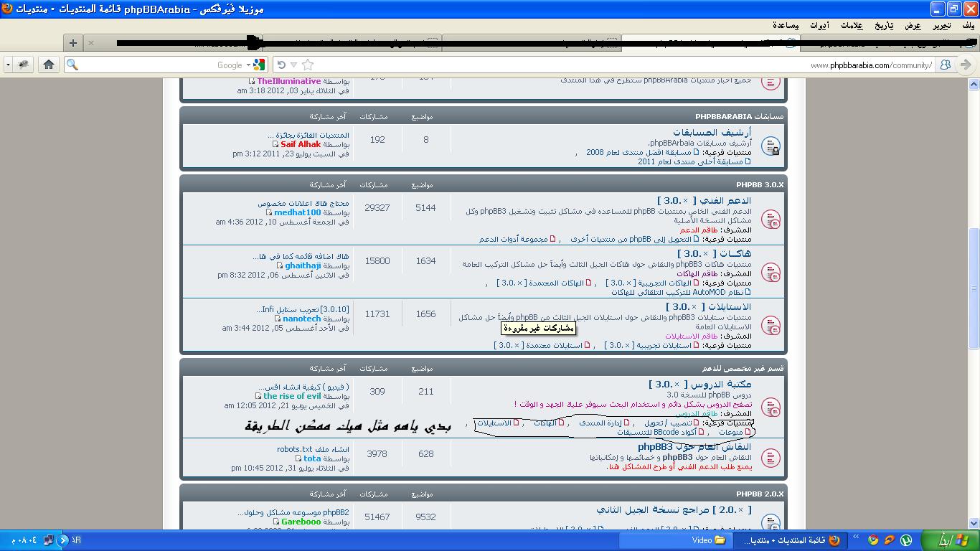Open the مساعدة menu
Image resolution: width=980 pixels, height=551 pixels.
coord(786,25)
